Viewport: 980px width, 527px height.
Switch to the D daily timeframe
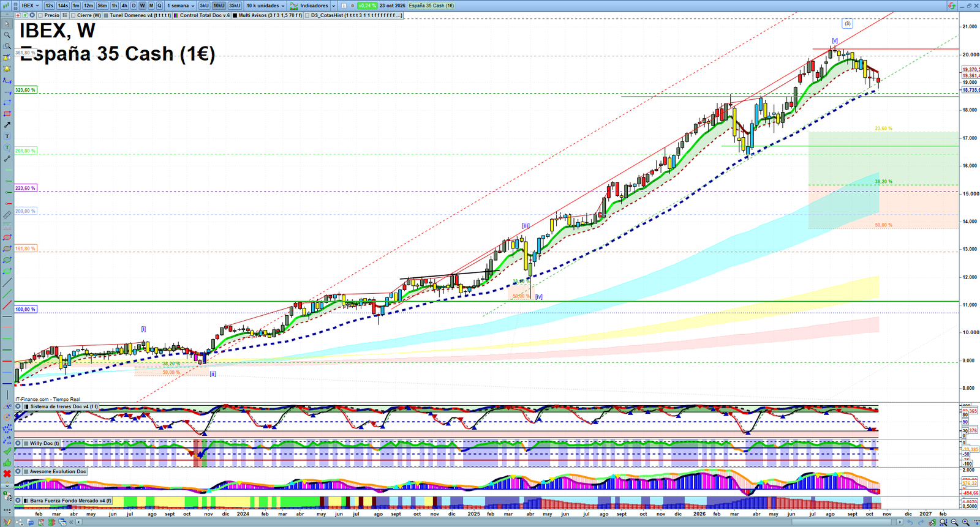(x=134, y=6)
